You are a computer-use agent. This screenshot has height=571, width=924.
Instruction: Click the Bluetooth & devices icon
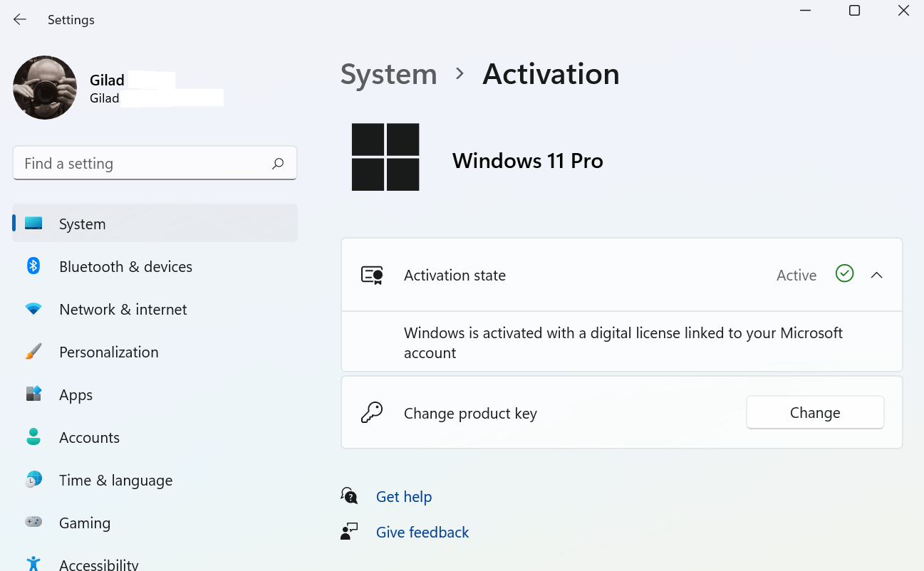[x=33, y=266]
